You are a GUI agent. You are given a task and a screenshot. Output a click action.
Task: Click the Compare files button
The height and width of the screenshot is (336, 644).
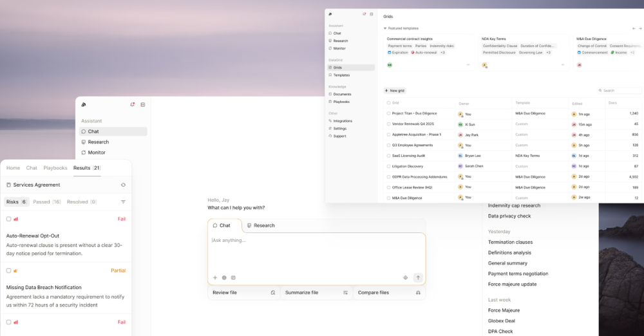389,292
